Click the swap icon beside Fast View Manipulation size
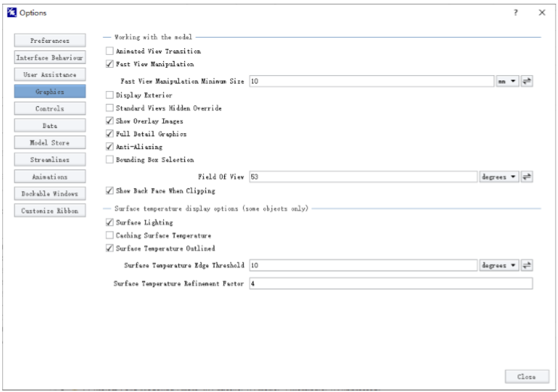The image size is (558, 392). pyautogui.click(x=527, y=81)
